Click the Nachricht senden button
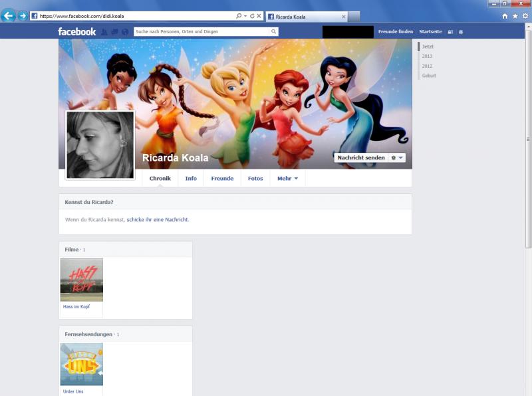This screenshot has width=532, height=396. coord(361,157)
